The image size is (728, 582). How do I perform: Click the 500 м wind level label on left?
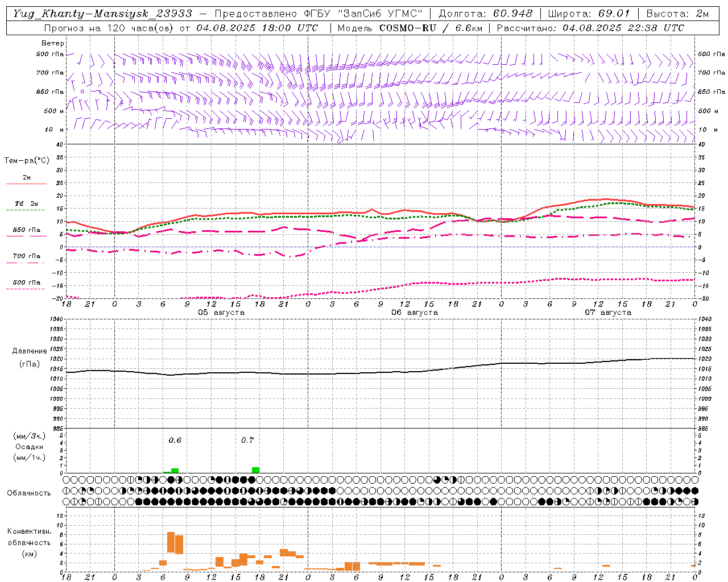point(54,111)
